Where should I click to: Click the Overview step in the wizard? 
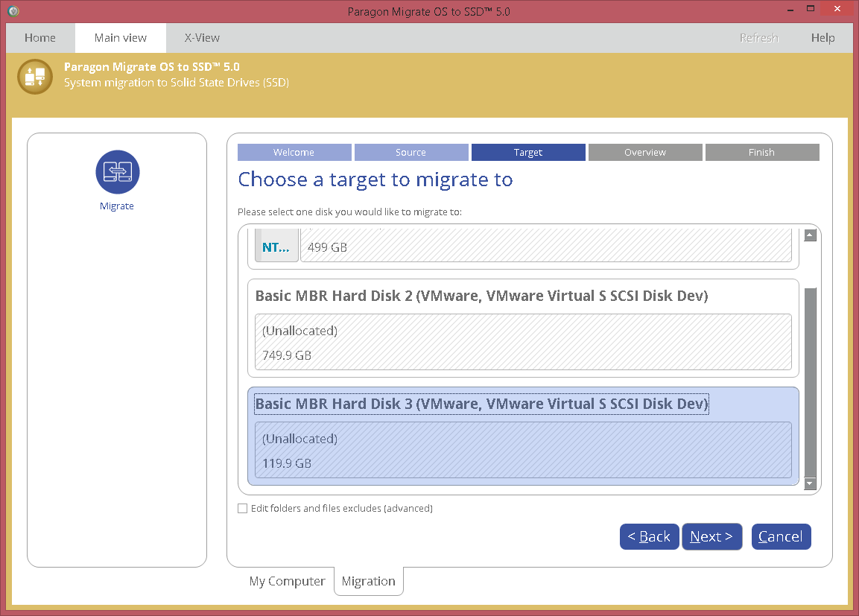pos(645,152)
